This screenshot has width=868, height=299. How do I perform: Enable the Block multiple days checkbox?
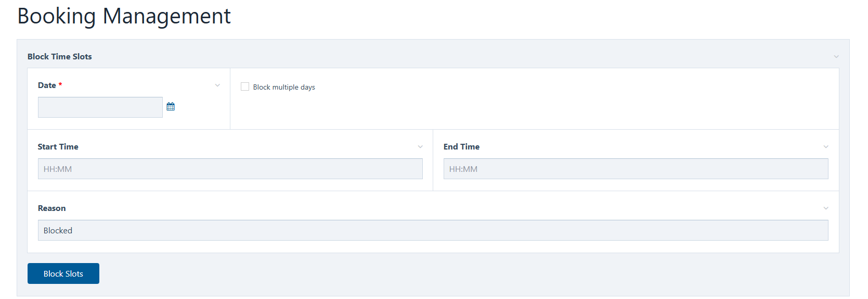point(245,86)
